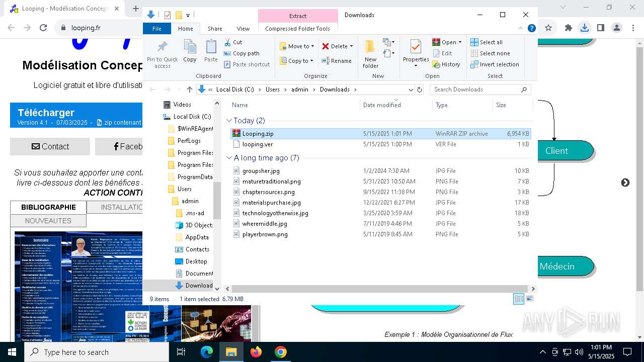Click Invert selection in ribbon
The height and width of the screenshot is (362, 644).
tap(495, 64)
